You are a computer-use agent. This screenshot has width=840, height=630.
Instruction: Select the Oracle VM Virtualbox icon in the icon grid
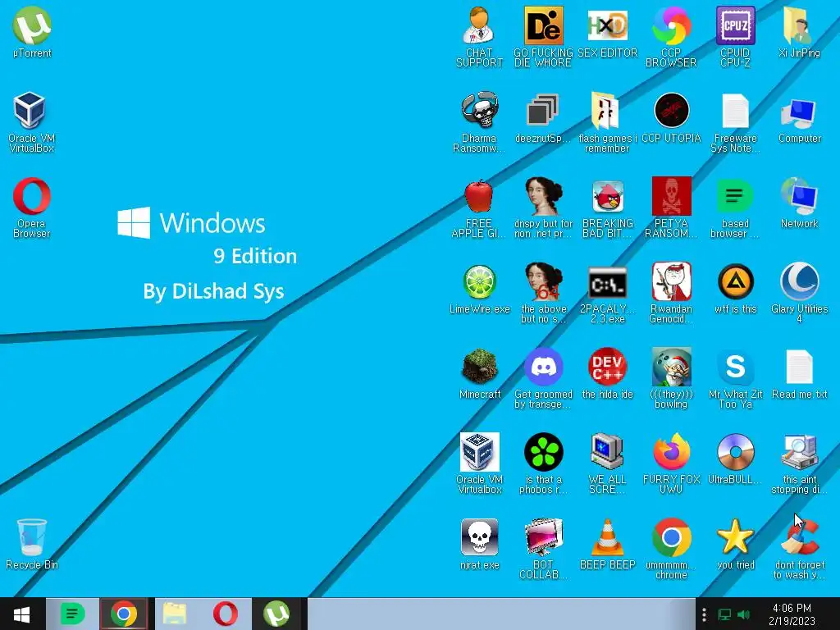pyautogui.click(x=479, y=452)
